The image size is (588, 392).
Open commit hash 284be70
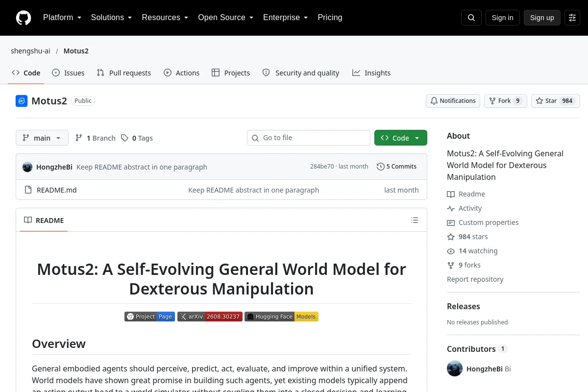tap(322, 167)
